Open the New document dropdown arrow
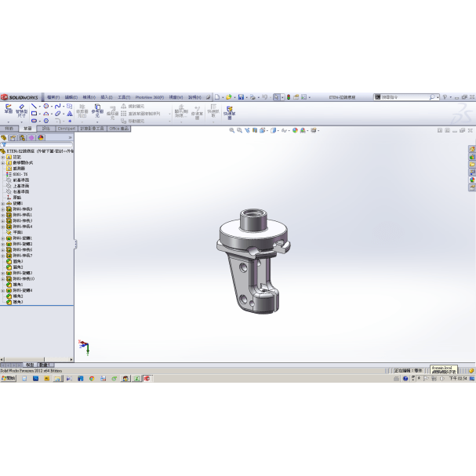The height and width of the screenshot is (476, 476). [223, 97]
